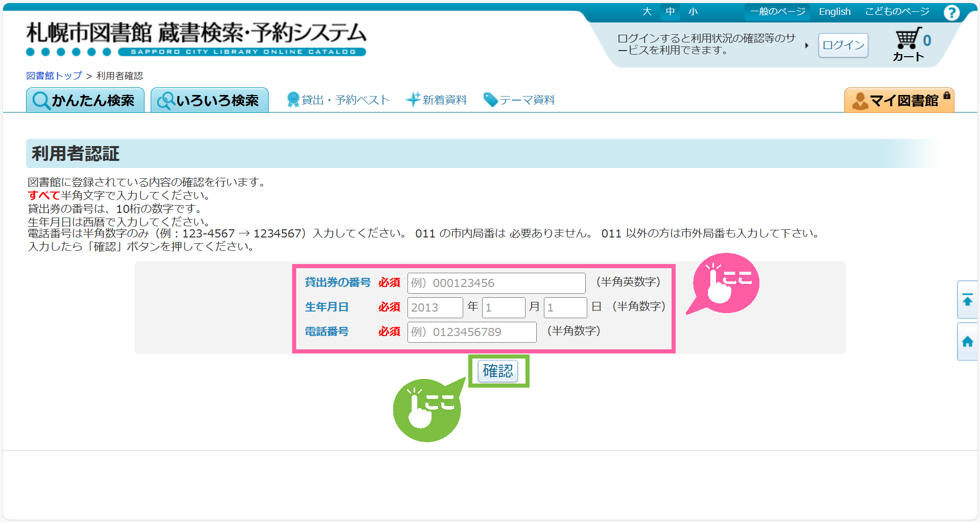Focus the 貸出券の番号 input field
The width and height of the screenshot is (980, 523).
click(x=496, y=283)
